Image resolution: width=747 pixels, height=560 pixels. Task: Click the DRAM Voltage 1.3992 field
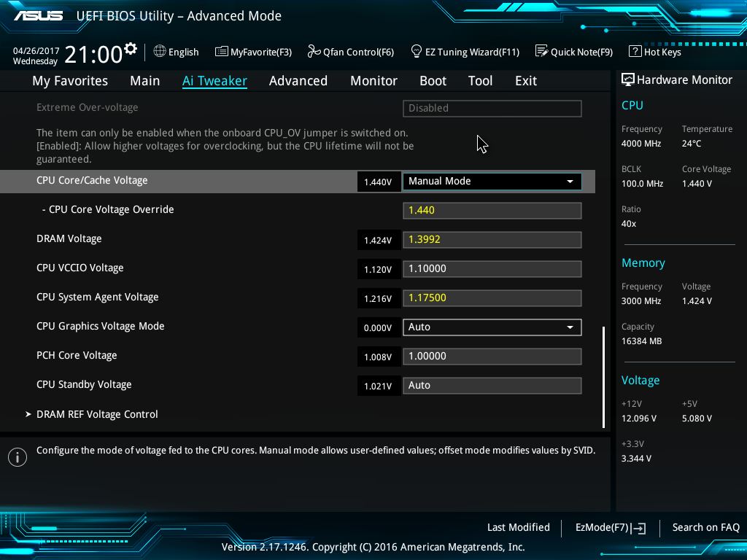click(x=492, y=239)
